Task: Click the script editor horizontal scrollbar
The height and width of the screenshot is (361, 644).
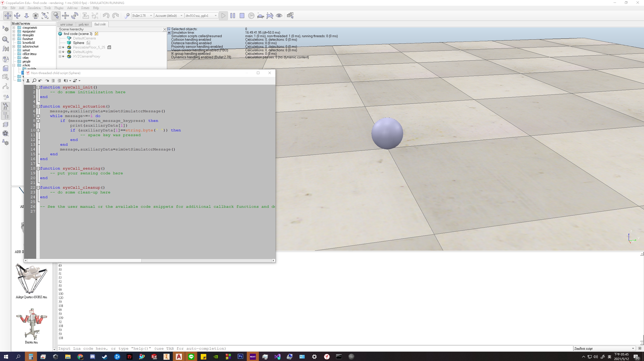Action: (149, 261)
